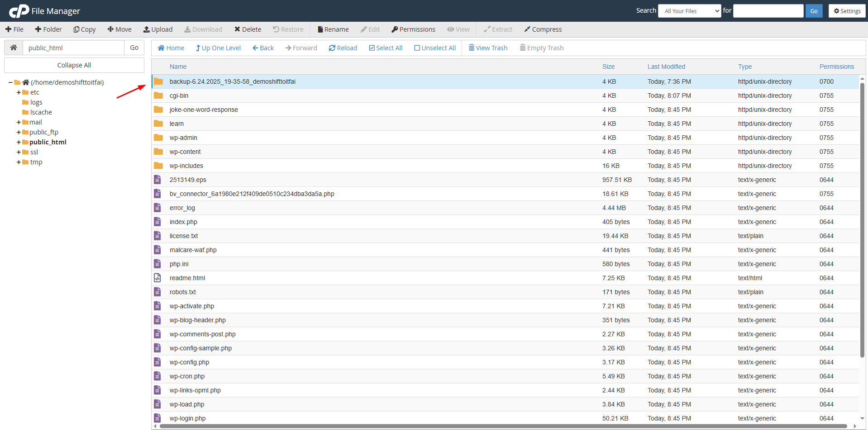Expand the etc folder in tree

(x=19, y=92)
